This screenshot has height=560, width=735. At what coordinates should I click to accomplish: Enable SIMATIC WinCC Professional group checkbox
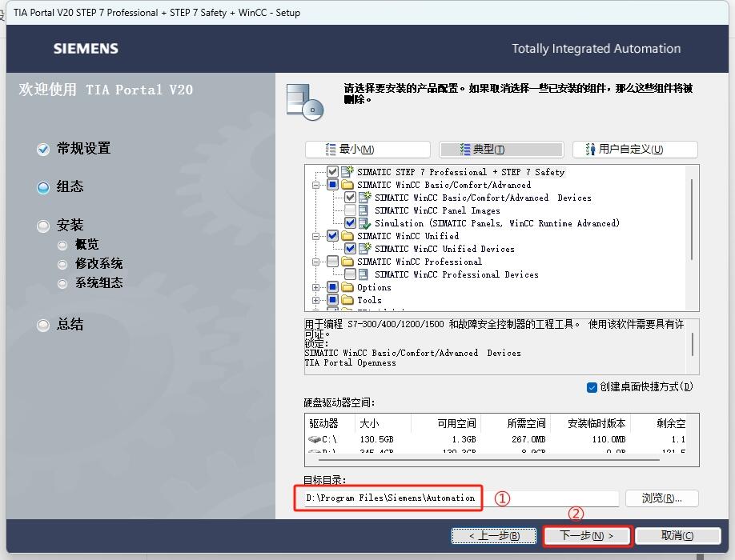click(332, 262)
